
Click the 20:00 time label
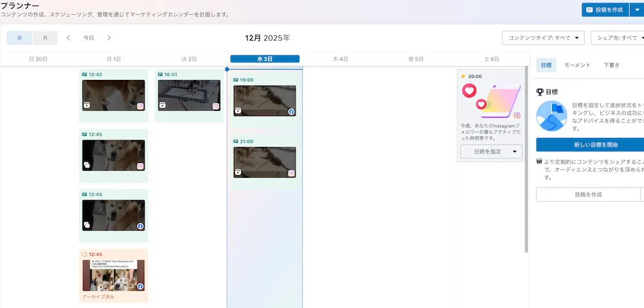tap(475, 77)
